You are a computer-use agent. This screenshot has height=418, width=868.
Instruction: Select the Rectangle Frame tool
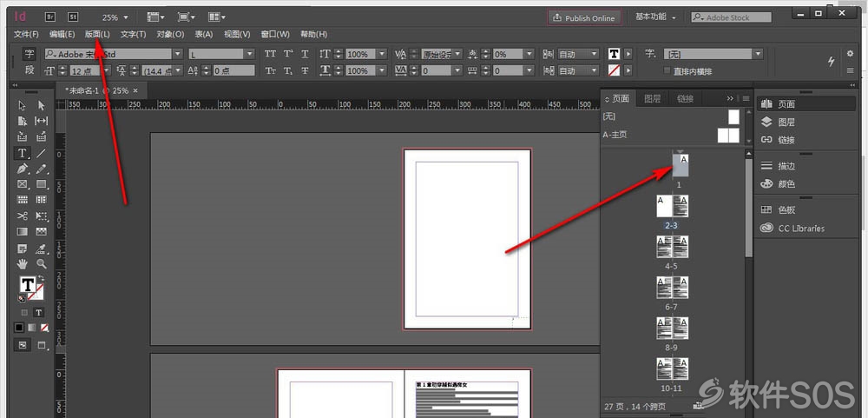(23, 184)
